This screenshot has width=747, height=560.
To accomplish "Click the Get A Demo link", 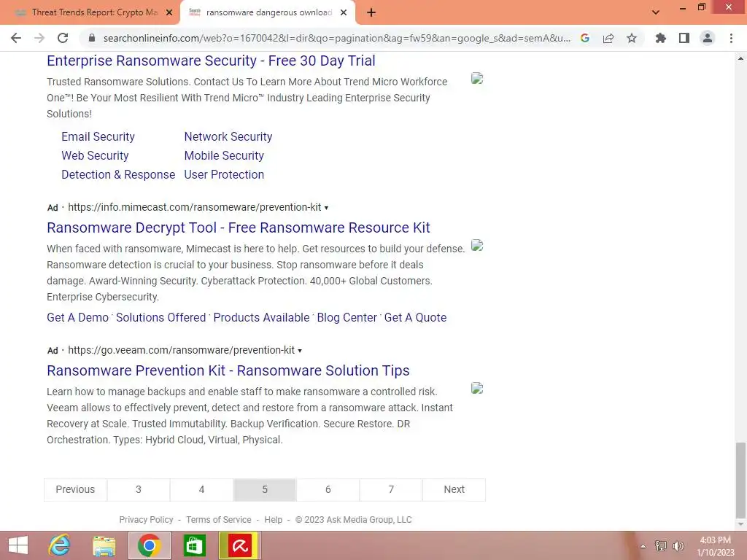I will 77,318.
